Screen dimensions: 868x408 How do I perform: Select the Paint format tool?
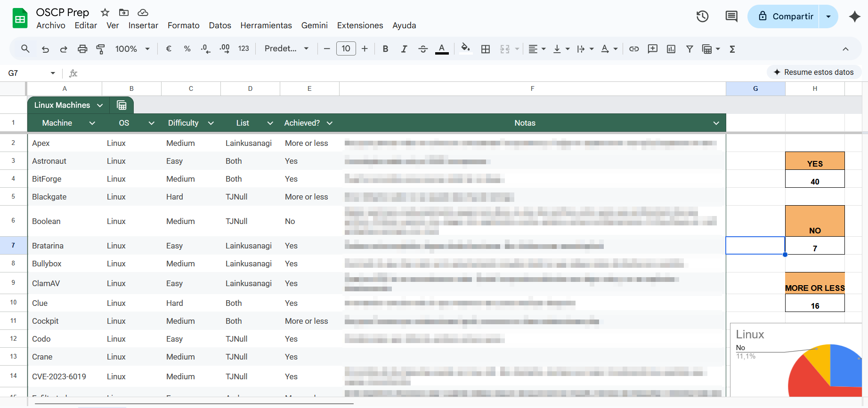pos(100,49)
